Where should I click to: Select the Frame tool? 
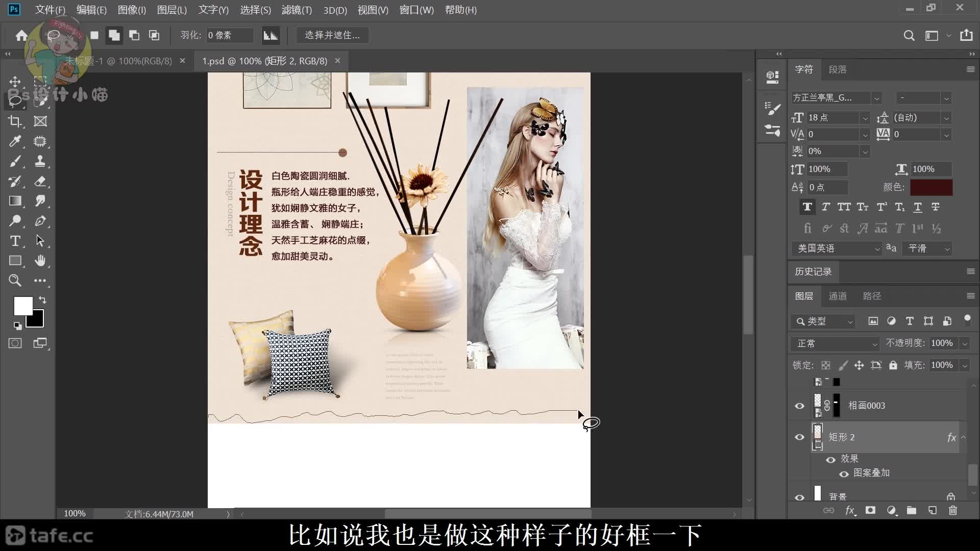coord(40,121)
